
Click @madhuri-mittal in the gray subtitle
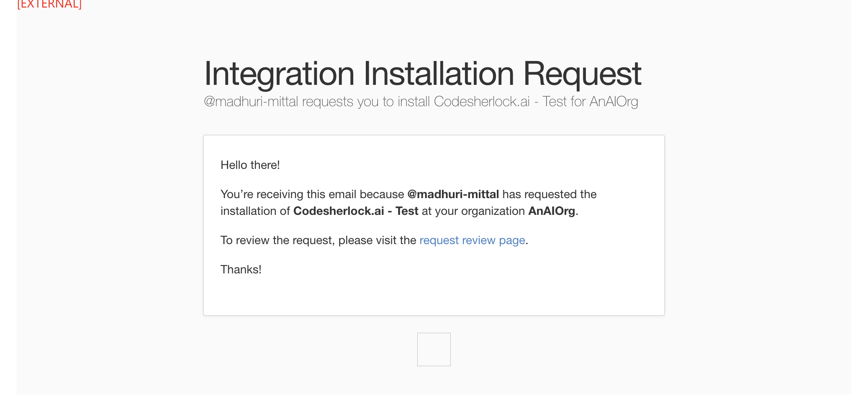coord(251,102)
